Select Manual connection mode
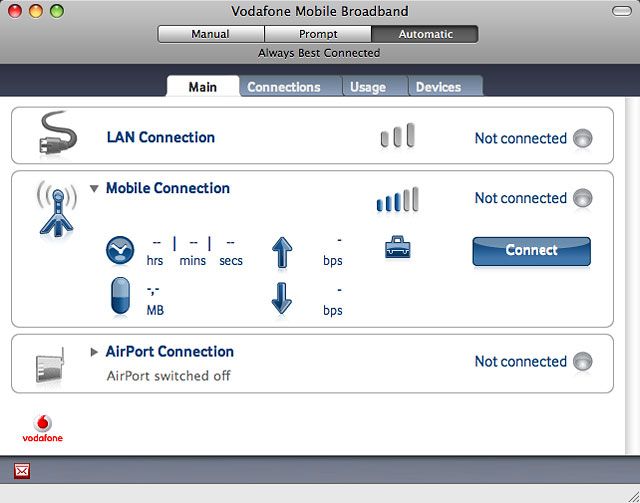The height and width of the screenshot is (503, 640). click(210, 34)
